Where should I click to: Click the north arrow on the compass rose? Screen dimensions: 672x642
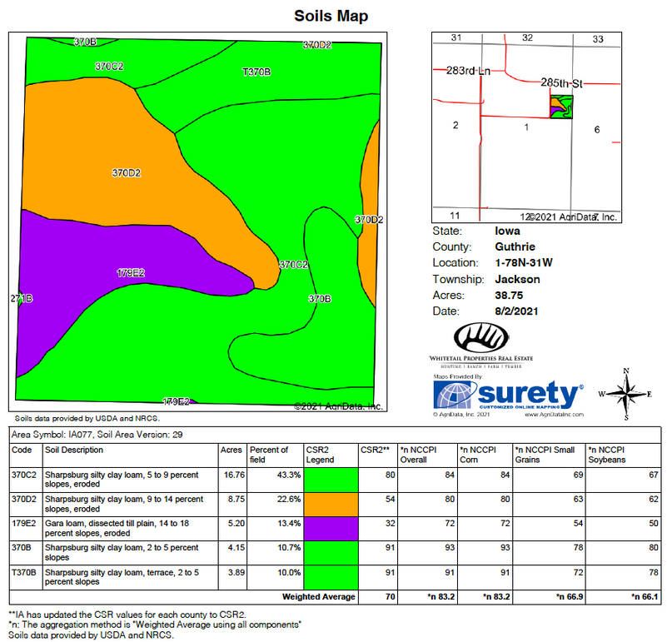click(x=628, y=371)
